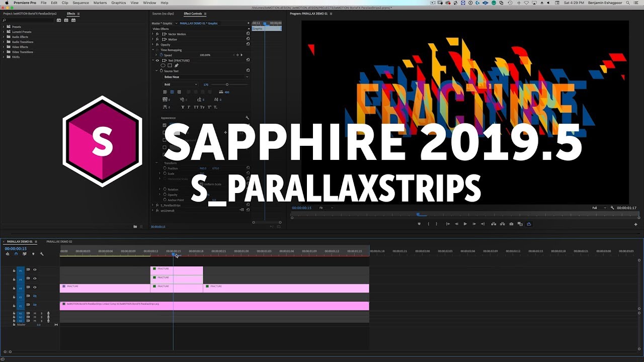The width and height of the screenshot is (644, 362).
Task: Step forward one frame in Program monitor
Action: pyautogui.click(x=474, y=224)
